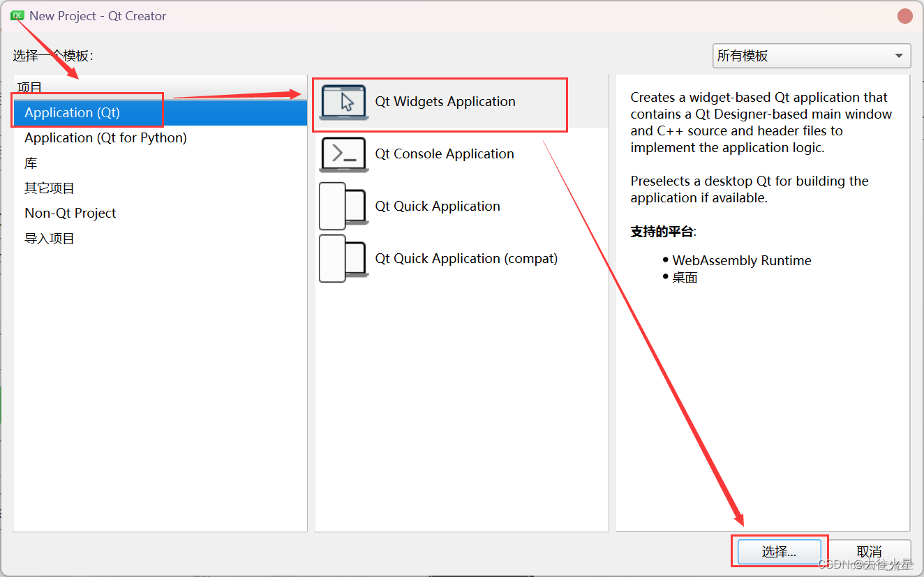Select Application (Qt for Python) category
Screen dimensions: 924x577
tap(161, 138)
